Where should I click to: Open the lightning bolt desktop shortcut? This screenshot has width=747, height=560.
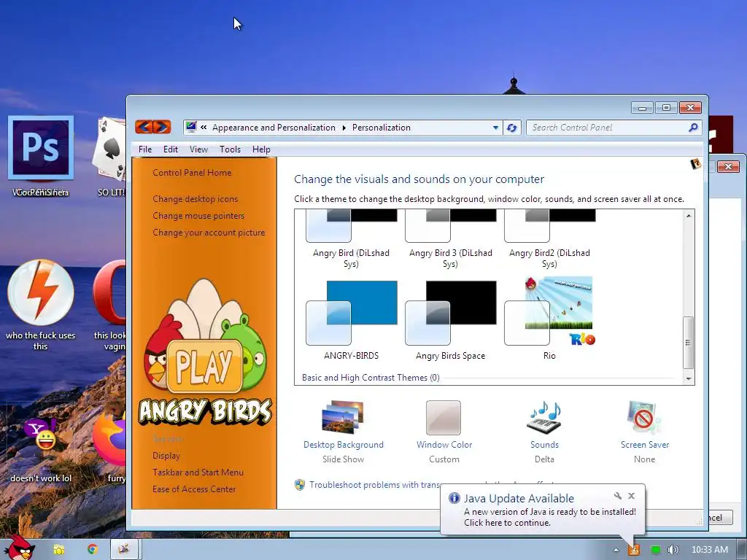(41, 292)
